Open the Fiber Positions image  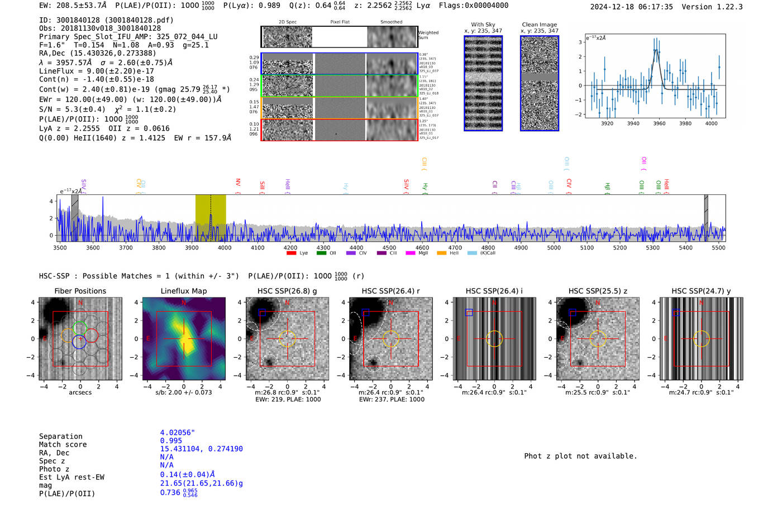80,339
